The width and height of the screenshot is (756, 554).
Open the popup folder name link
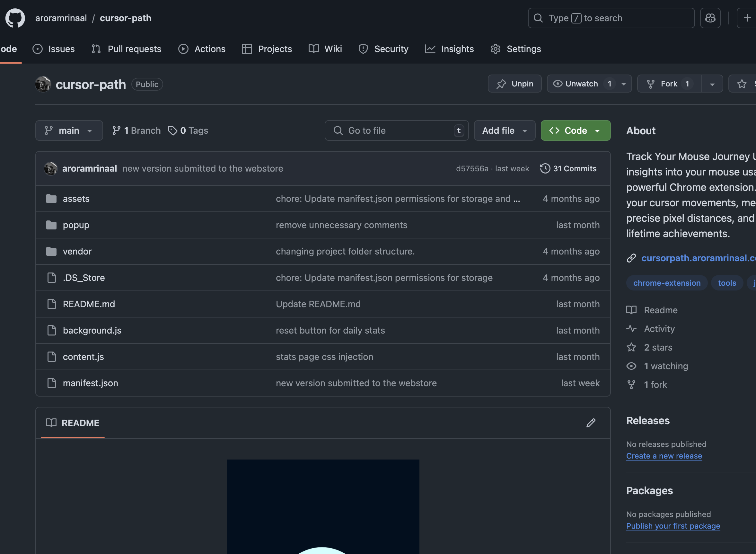(76, 225)
